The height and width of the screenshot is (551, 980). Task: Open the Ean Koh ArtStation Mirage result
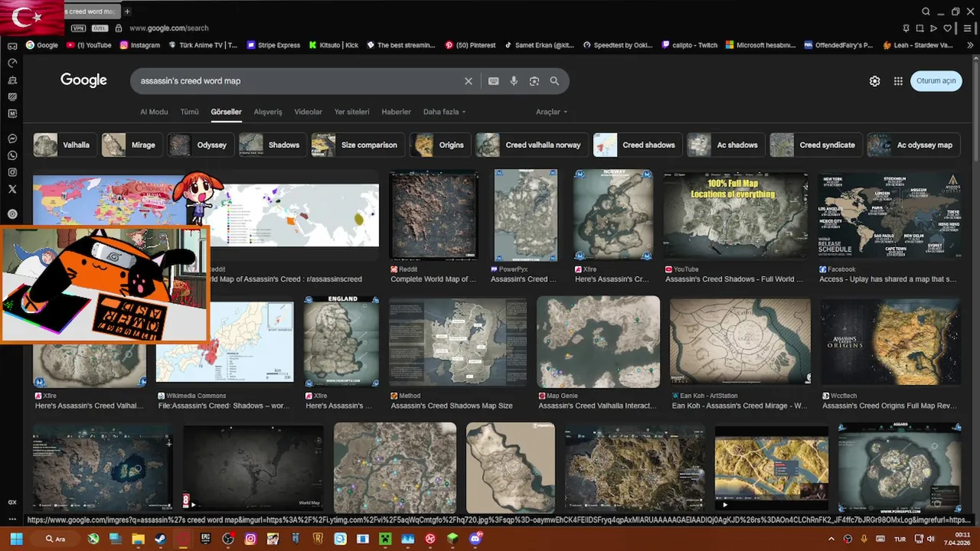pos(740,341)
